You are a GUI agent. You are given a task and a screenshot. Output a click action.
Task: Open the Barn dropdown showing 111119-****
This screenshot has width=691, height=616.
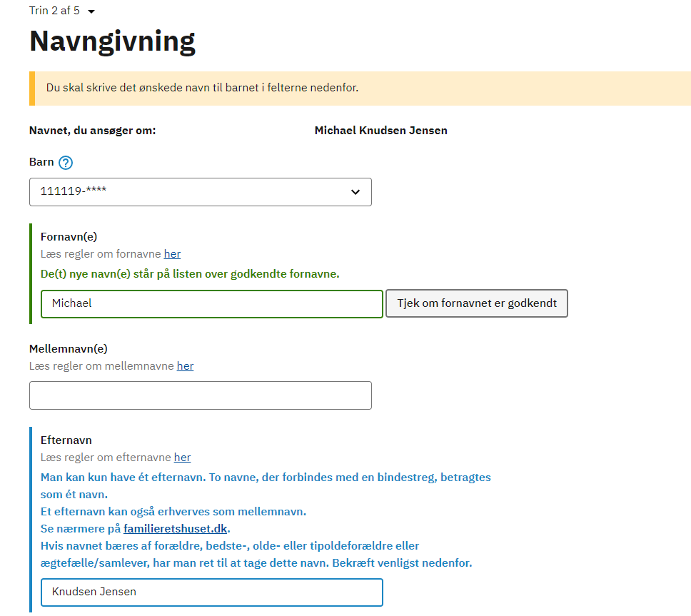(x=201, y=192)
